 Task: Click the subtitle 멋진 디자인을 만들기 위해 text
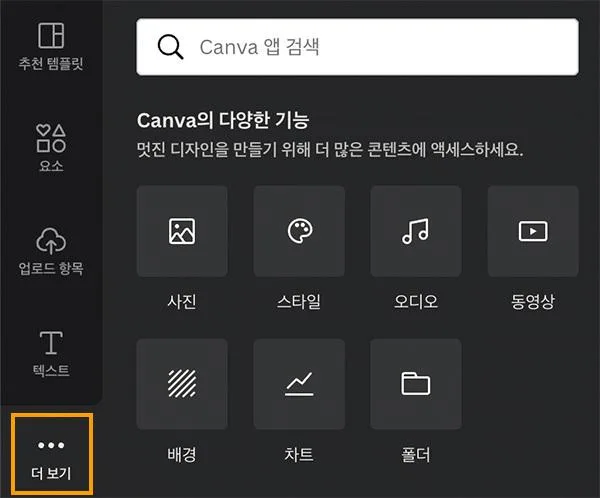coord(329,149)
